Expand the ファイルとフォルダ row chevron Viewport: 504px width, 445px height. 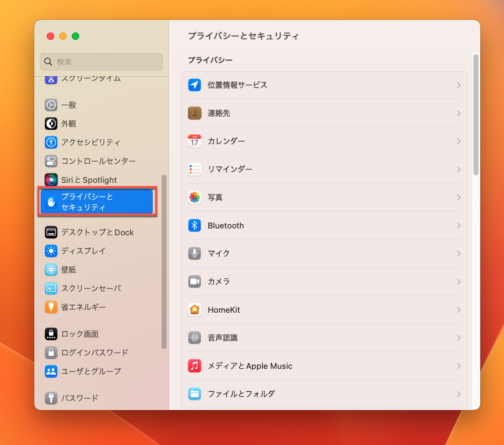coord(458,394)
